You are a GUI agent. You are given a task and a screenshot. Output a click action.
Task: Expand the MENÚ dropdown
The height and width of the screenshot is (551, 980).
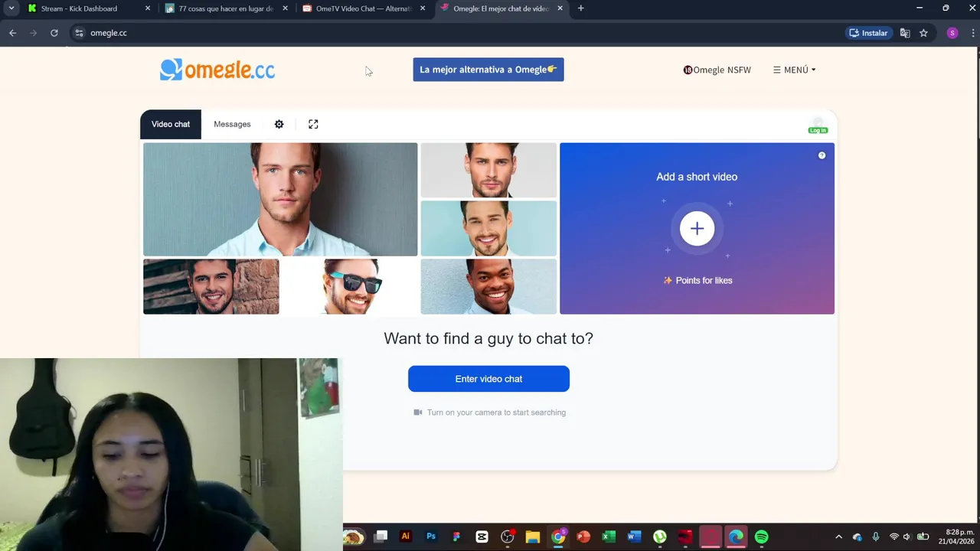click(x=794, y=70)
